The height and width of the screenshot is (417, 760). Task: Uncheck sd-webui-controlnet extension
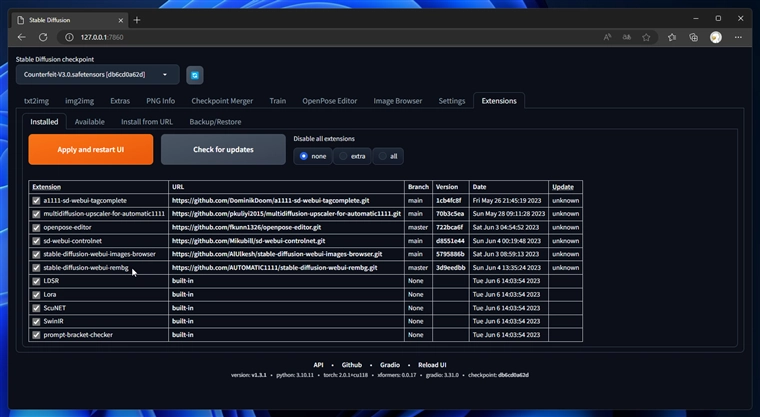coord(36,241)
